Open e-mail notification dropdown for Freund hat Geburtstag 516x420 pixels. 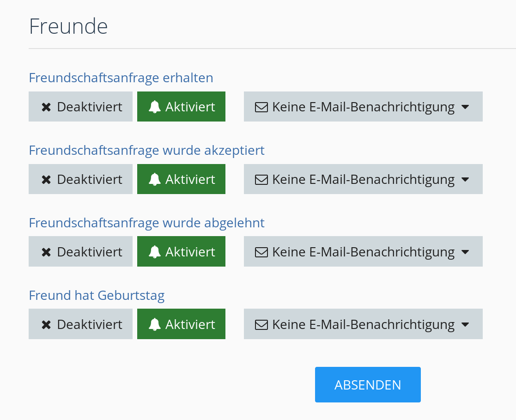[363, 324]
